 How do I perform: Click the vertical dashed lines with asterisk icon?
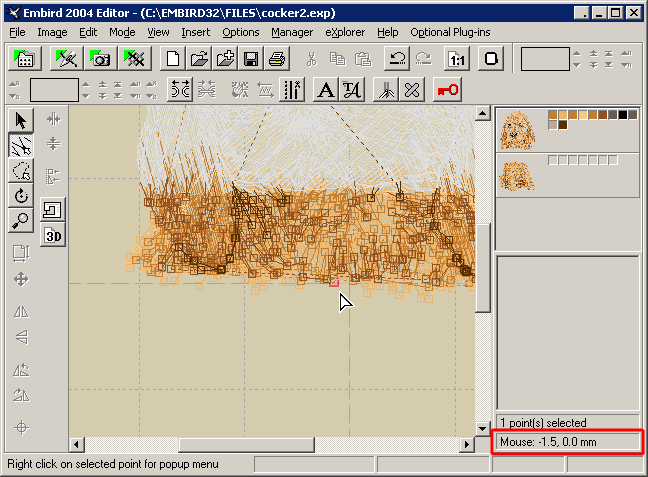292,90
